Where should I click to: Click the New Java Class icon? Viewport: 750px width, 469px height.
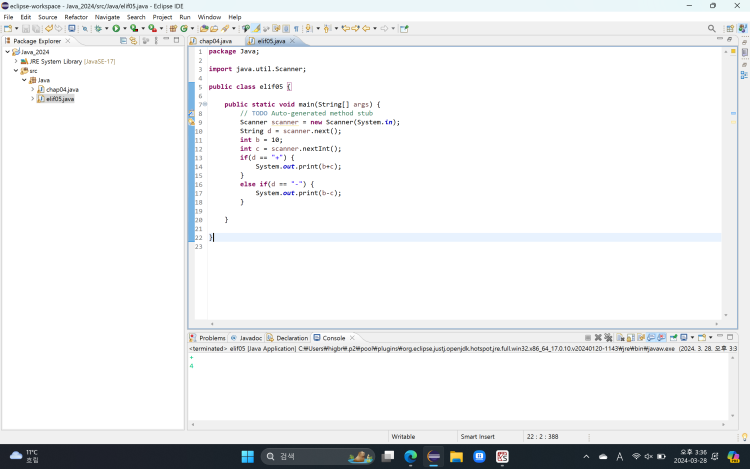point(186,29)
